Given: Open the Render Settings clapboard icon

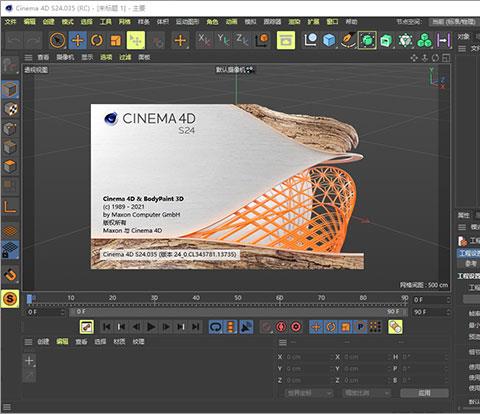Looking at the screenshot, I should point(286,40).
